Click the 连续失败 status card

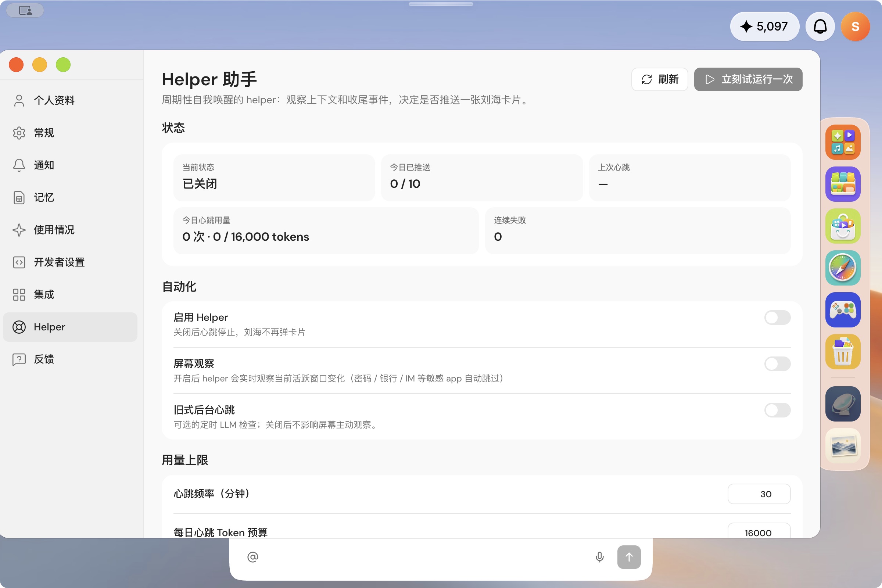click(638, 231)
